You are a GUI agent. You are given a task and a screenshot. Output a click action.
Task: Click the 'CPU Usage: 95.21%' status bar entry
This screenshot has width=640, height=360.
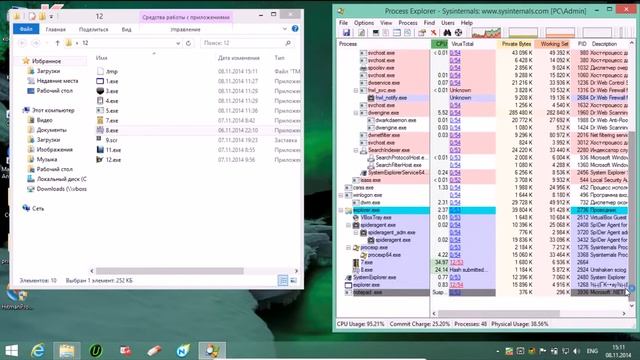[361, 324]
